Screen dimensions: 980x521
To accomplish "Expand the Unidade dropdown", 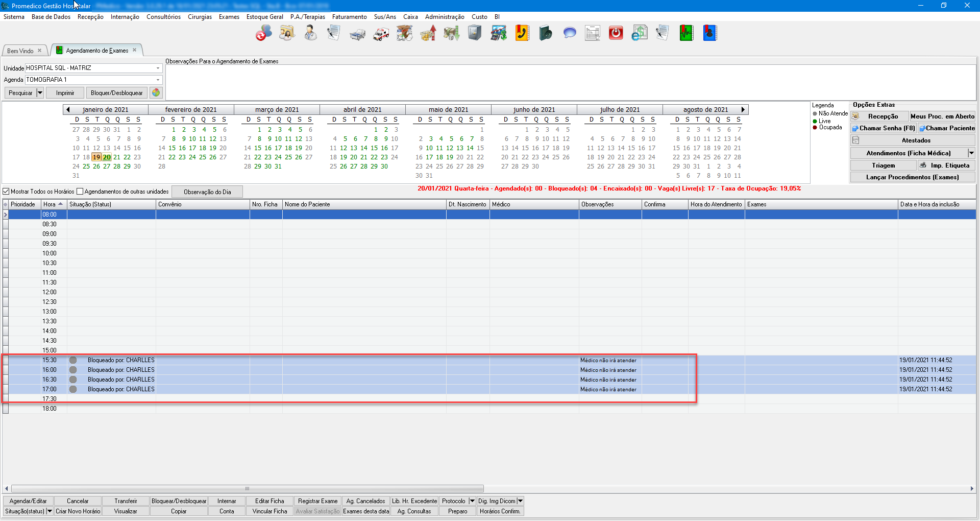I will [x=158, y=68].
